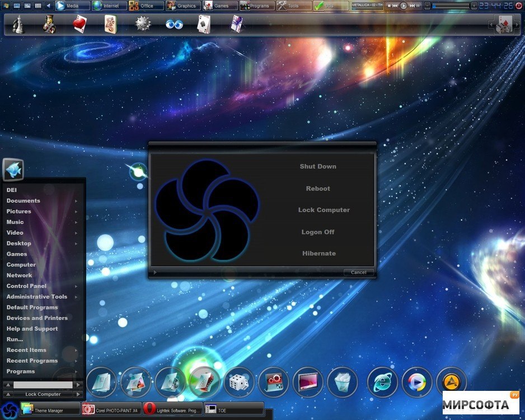Click the red power button in top bar
The height and width of the screenshot is (420, 525).
[519, 6]
